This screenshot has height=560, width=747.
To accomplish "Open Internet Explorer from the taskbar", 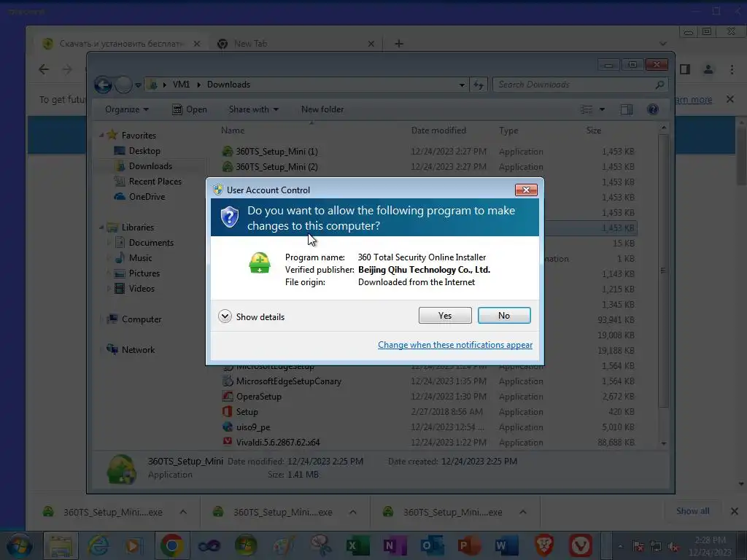I will tap(98, 545).
